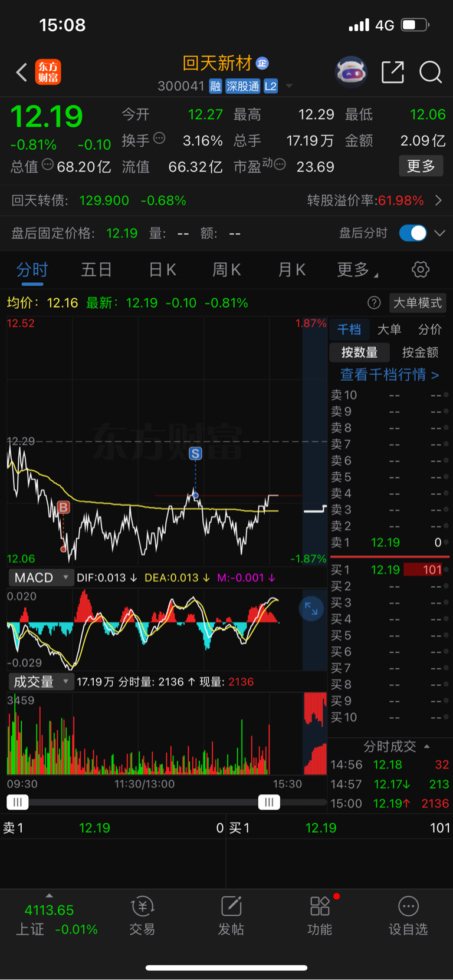Open info icon next to 换手
This screenshot has width=453, height=980.
coord(159,138)
